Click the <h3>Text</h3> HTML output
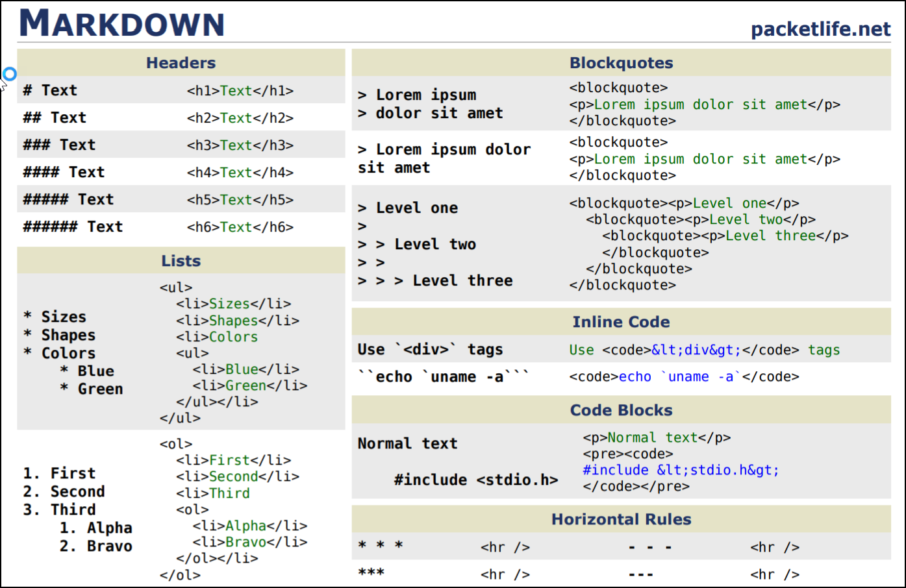This screenshot has width=906, height=588. coord(240,145)
